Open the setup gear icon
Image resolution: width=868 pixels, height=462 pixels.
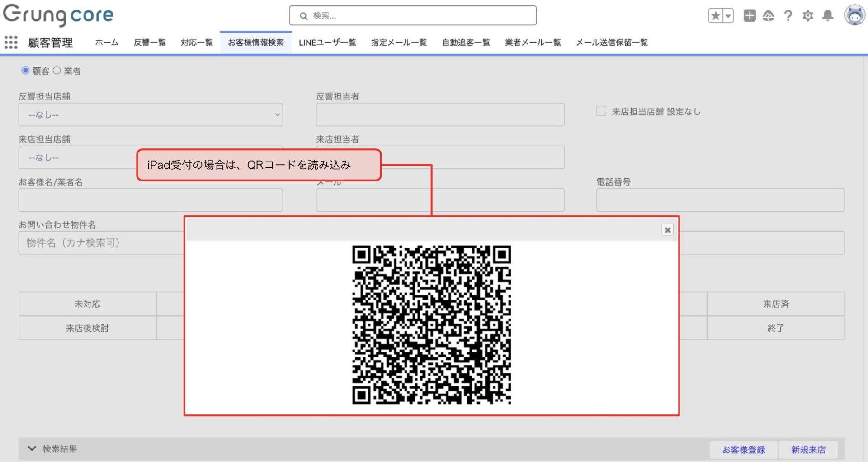click(807, 16)
